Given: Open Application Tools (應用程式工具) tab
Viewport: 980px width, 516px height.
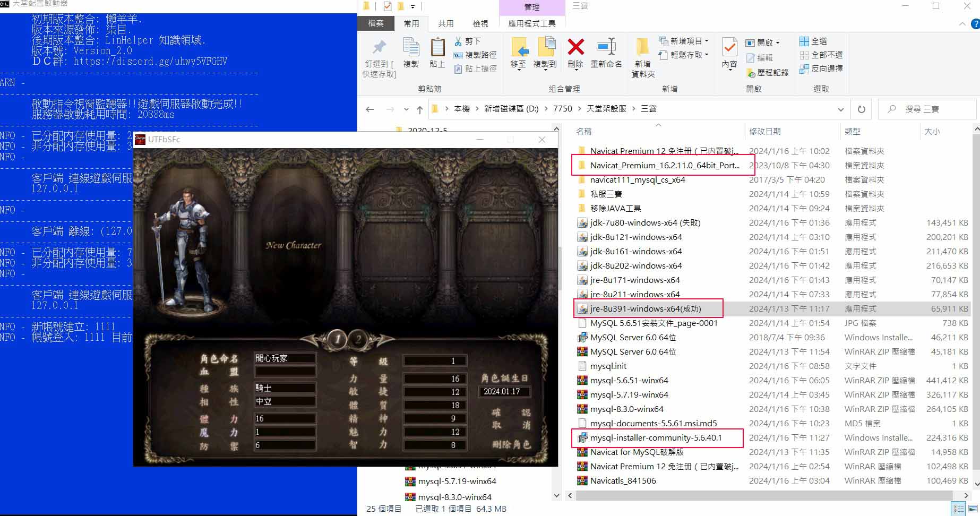Looking at the screenshot, I should (x=532, y=23).
